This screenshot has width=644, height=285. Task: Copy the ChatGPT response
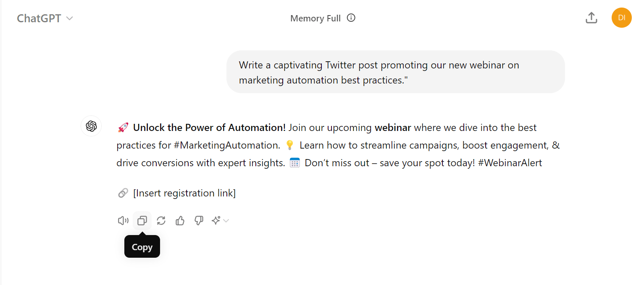coord(142,220)
